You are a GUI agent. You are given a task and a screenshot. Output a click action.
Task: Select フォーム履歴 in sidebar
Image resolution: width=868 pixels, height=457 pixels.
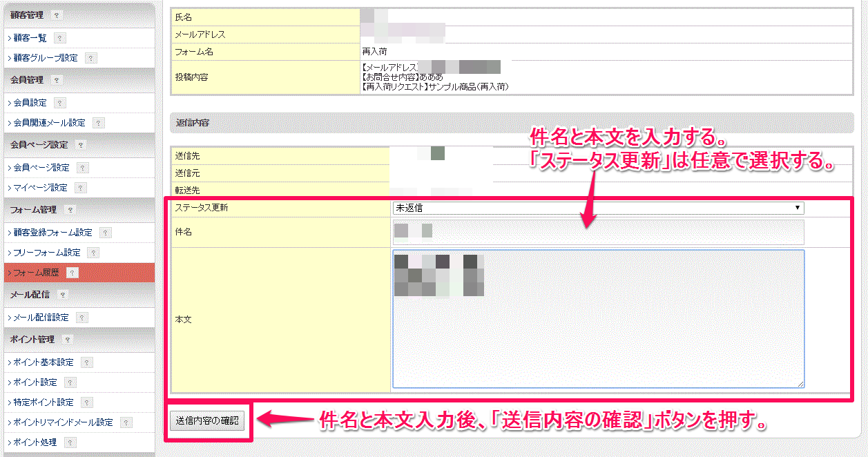coord(36,273)
